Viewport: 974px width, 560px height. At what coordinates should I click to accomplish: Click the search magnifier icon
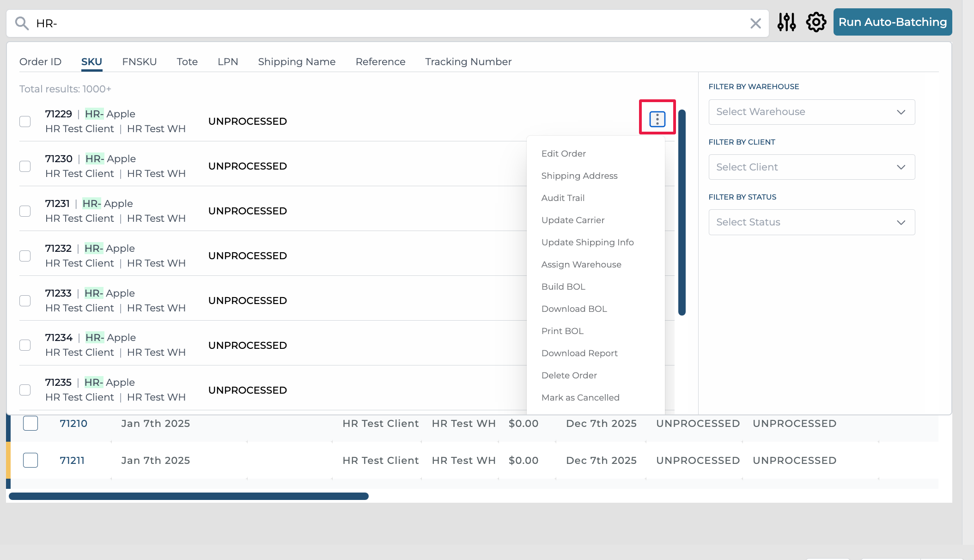click(22, 23)
